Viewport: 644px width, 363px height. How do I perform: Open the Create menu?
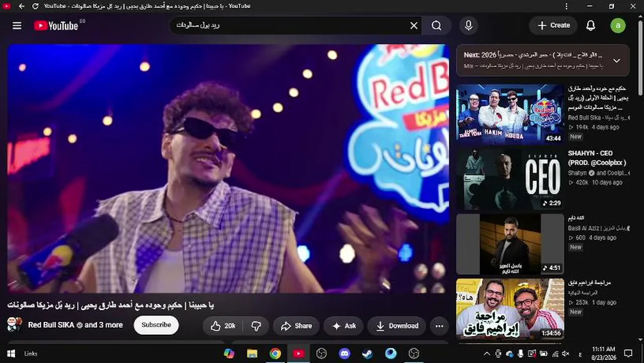(x=553, y=25)
